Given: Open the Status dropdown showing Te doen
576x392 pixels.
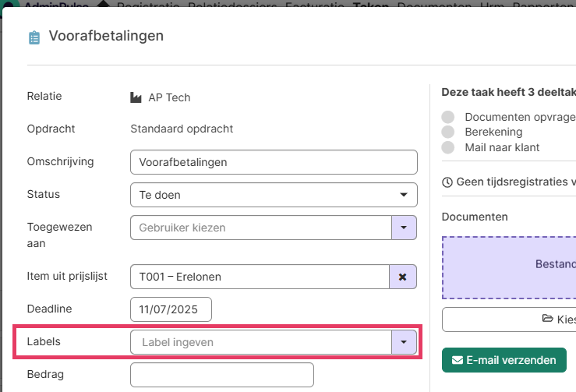Looking at the screenshot, I should coord(274,195).
